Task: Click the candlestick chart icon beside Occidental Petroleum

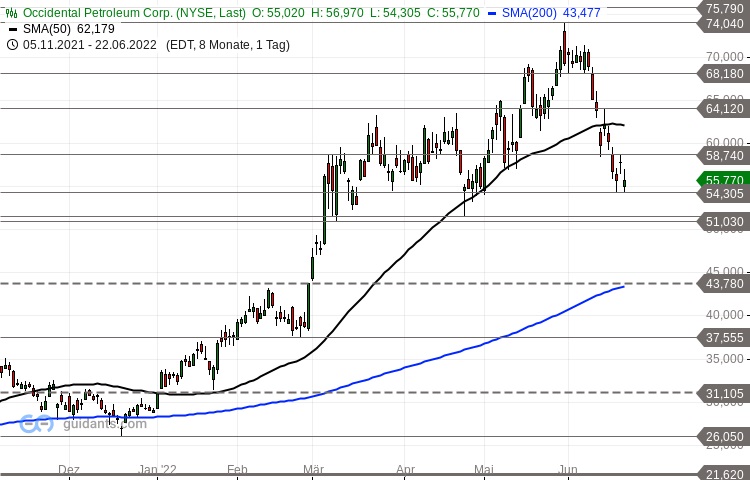Action: click(x=11, y=12)
